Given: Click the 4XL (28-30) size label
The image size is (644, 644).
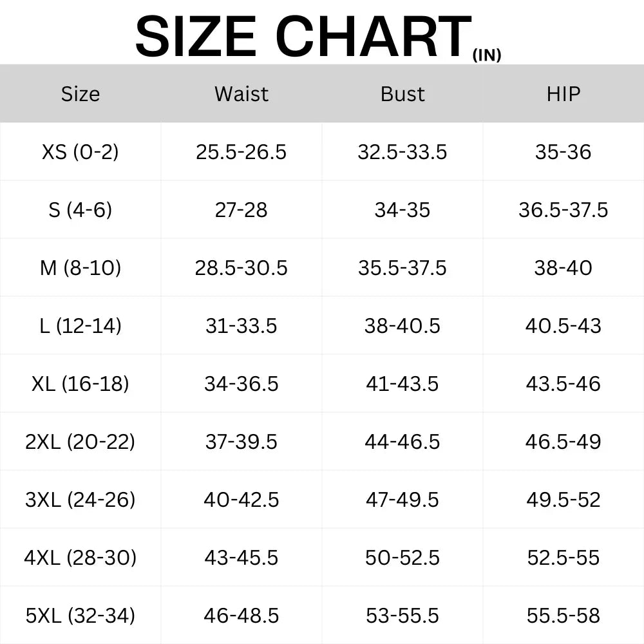Looking at the screenshot, I should [80, 557].
